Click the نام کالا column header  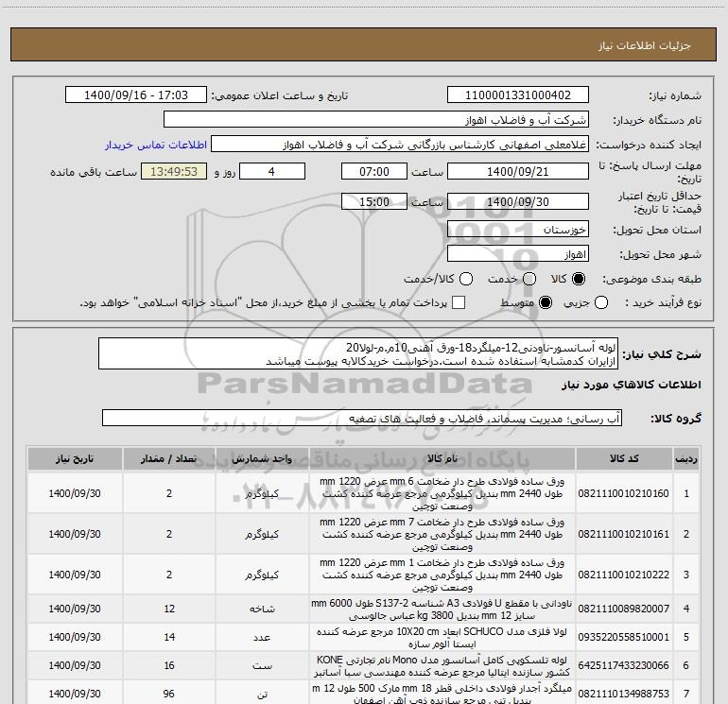click(x=442, y=458)
